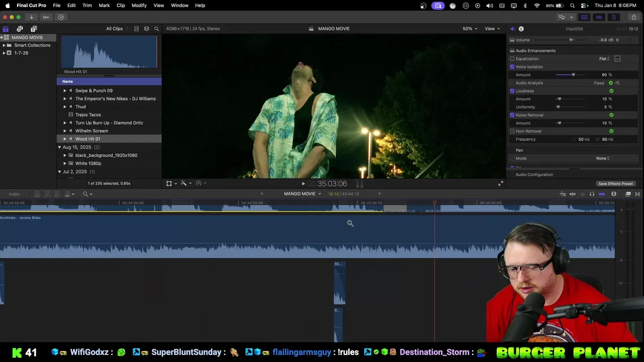
Task: Turn off the Noise Removal checkbox
Action: (512, 115)
